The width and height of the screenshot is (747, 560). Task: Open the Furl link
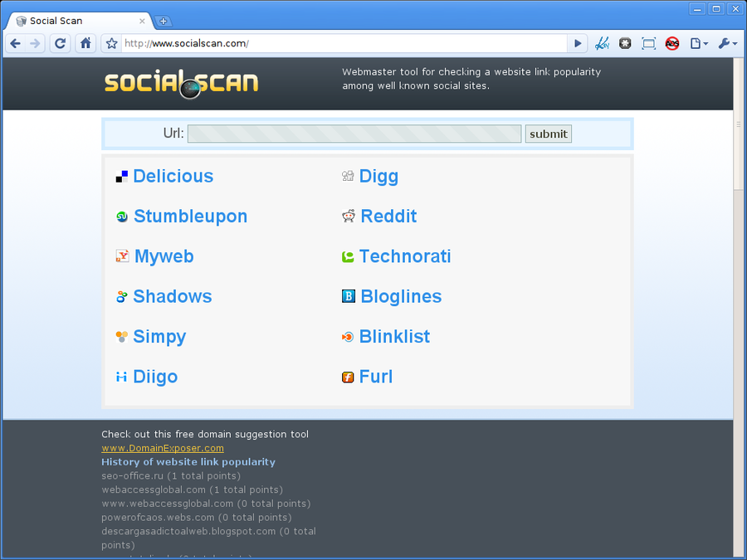[376, 377]
